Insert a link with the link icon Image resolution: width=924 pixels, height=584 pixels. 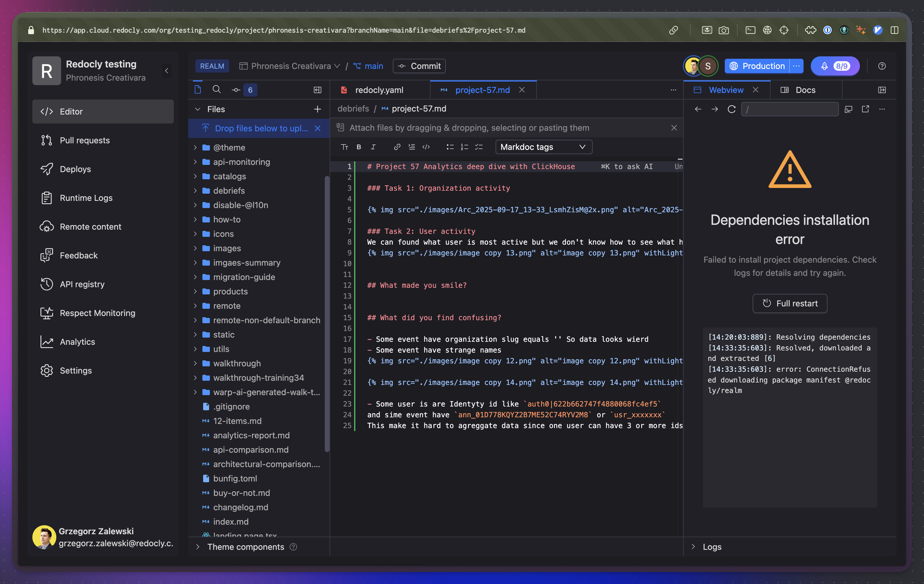(x=397, y=147)
